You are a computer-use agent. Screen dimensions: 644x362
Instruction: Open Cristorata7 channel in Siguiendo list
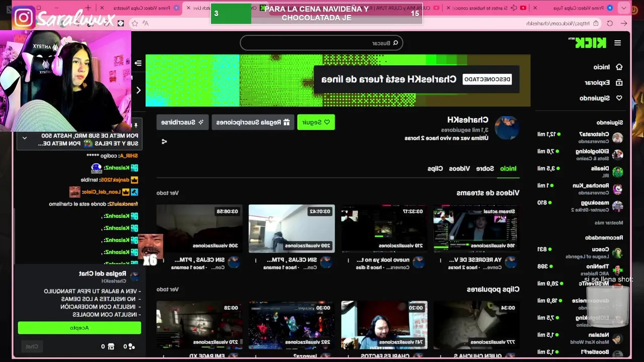(x=580, y=137)
